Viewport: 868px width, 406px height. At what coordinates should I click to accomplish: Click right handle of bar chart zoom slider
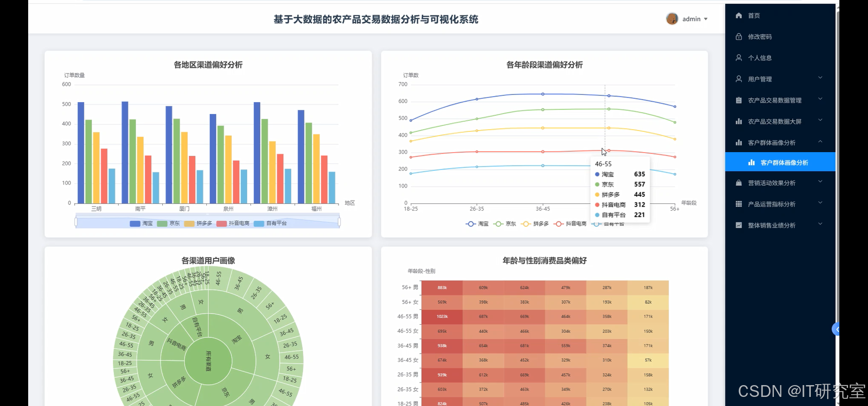pos(339,222)
